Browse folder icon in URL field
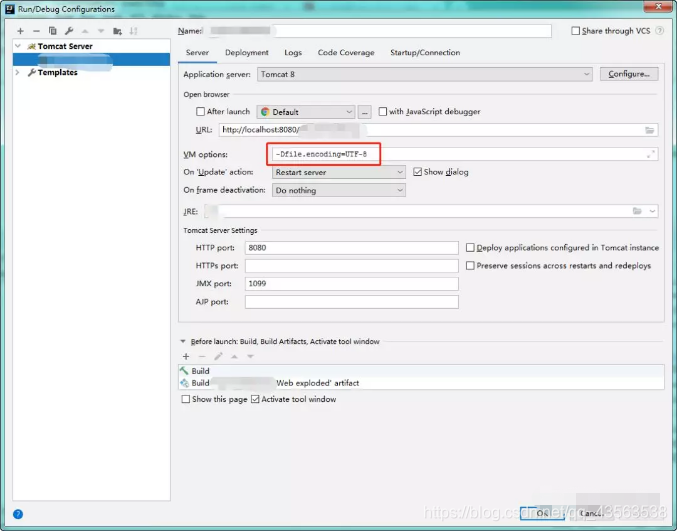677x531 pixels. (649, 130)
